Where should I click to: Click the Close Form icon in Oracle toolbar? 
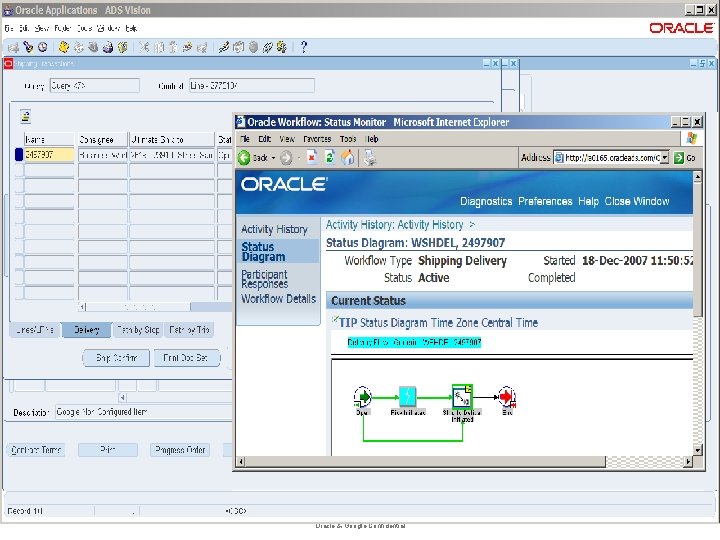(x=123, y=47)
